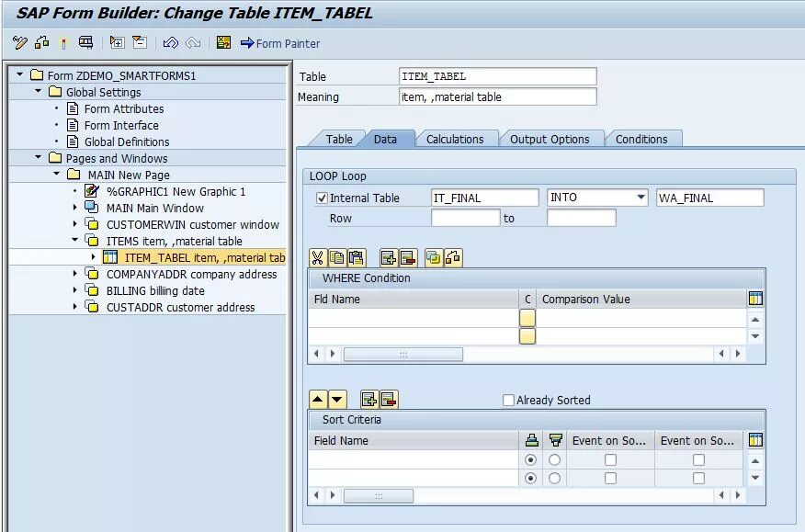Select the Data tab
Screen dimensions: 805x532
click(385, 139)
